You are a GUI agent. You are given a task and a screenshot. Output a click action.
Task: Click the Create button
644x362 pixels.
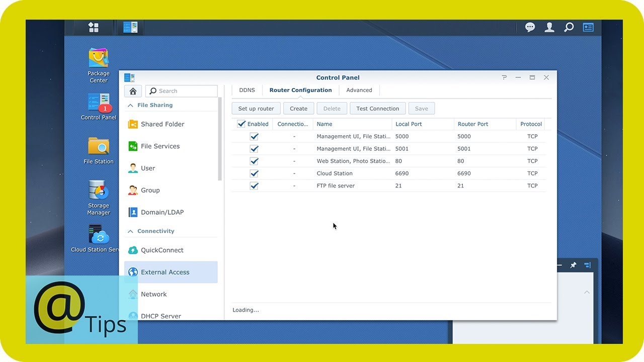click(298, 109)
